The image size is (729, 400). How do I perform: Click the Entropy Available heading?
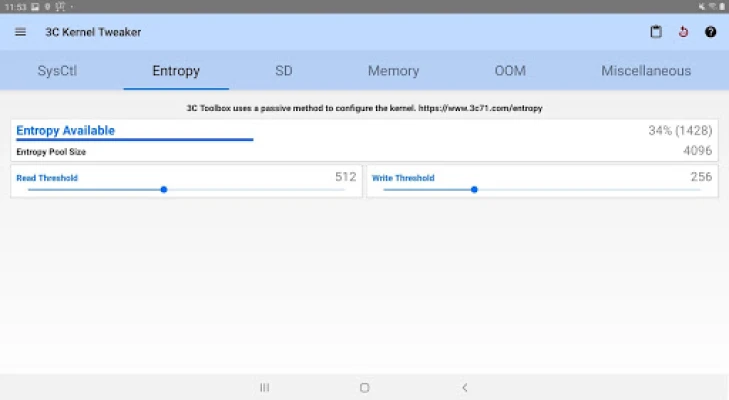(65, 131)
